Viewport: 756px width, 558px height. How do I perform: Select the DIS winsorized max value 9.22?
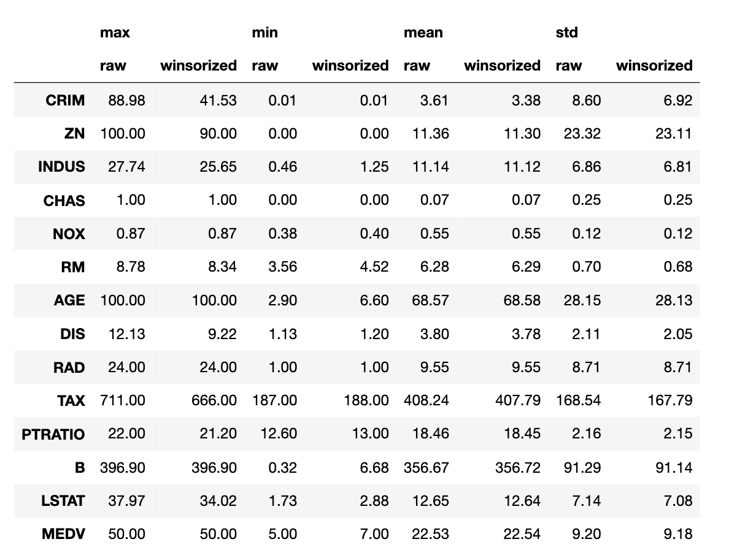click(x=222, y=334)
